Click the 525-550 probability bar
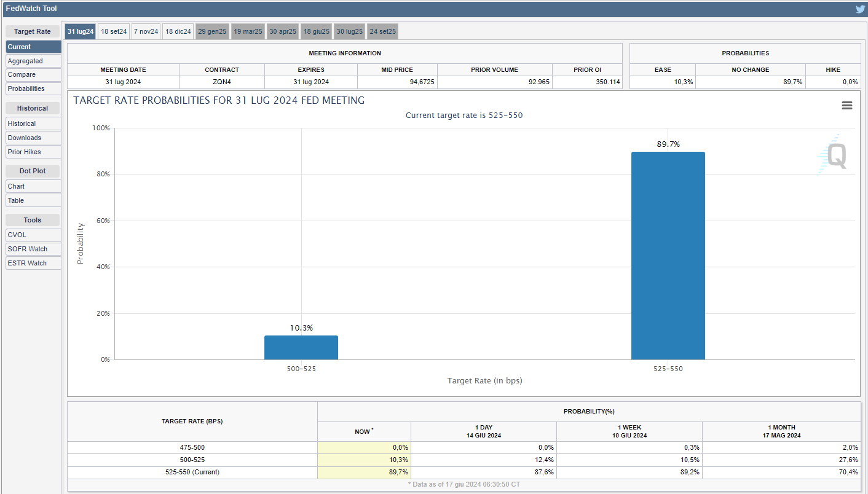868x494 pixels. pyautogui.click(x=668, y=256)
